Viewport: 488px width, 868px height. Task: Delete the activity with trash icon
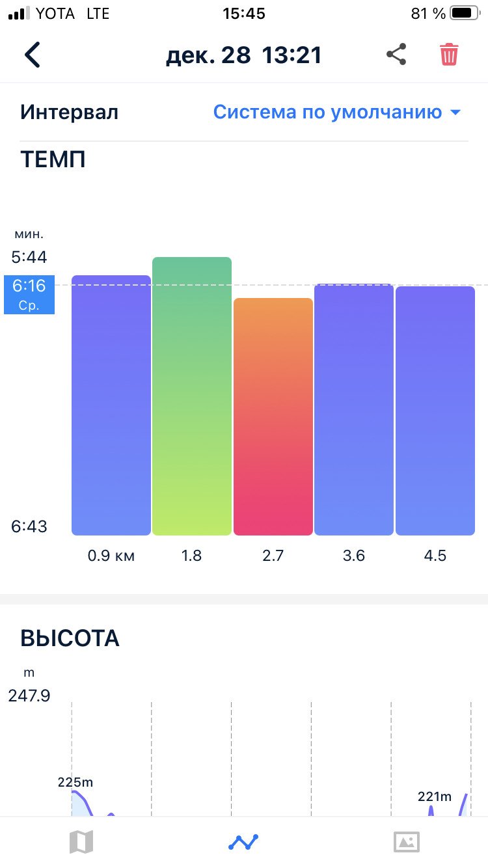click(x=449, y=55)
